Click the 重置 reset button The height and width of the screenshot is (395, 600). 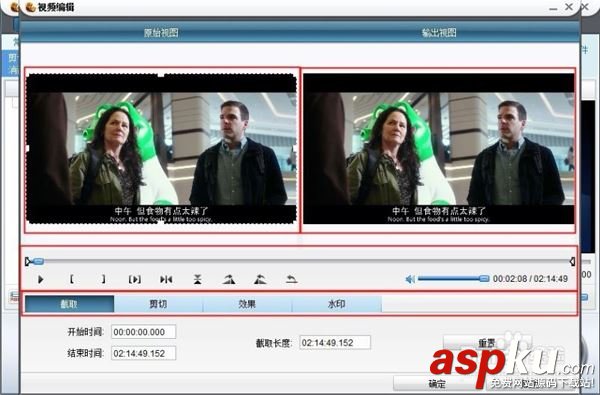pyautogui.click(x=487, y=343)
